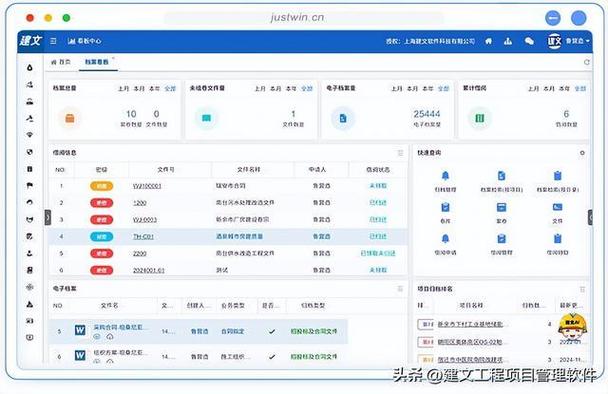The image size is (608, 394).
Task: Click the Word file icon in row 5
Action: [x=80, y=330]
